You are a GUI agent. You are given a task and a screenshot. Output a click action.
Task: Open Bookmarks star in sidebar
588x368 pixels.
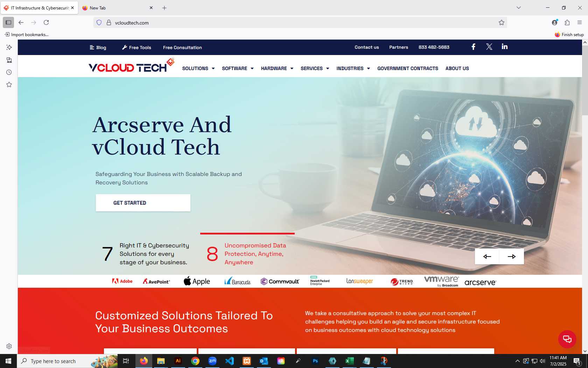tap(9, 84)
